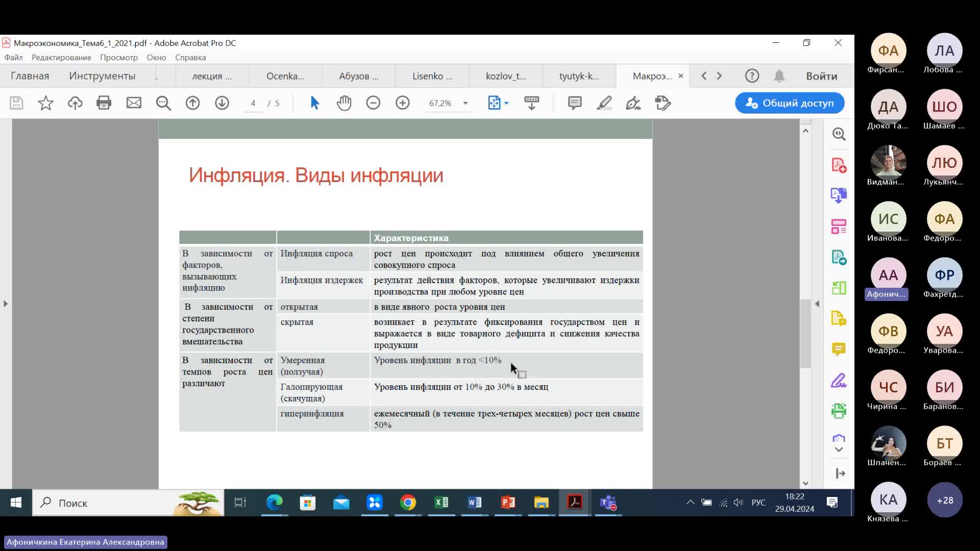Switch to the Главная tab

(30, 76)
